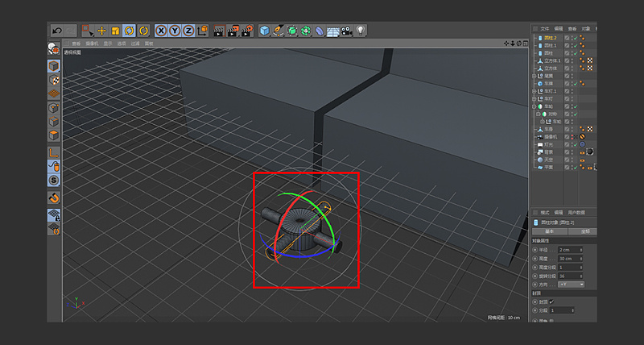The image size is (644, 345).
Task: Toggle Snap magnet icon in left sidebar
Action: coord(54,197)
